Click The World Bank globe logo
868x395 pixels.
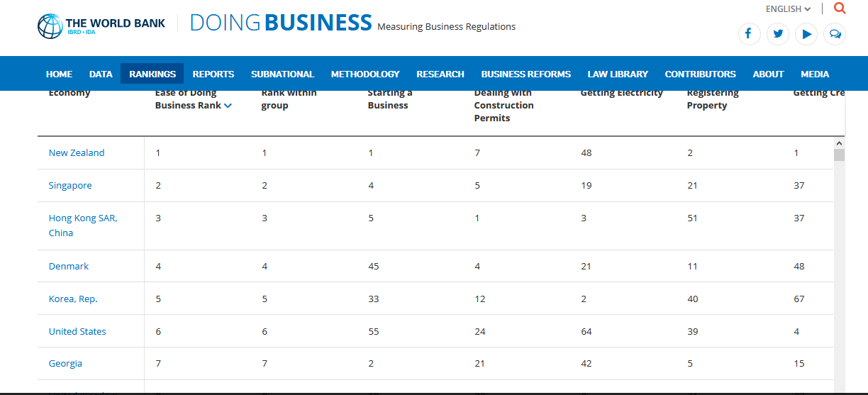50,26
